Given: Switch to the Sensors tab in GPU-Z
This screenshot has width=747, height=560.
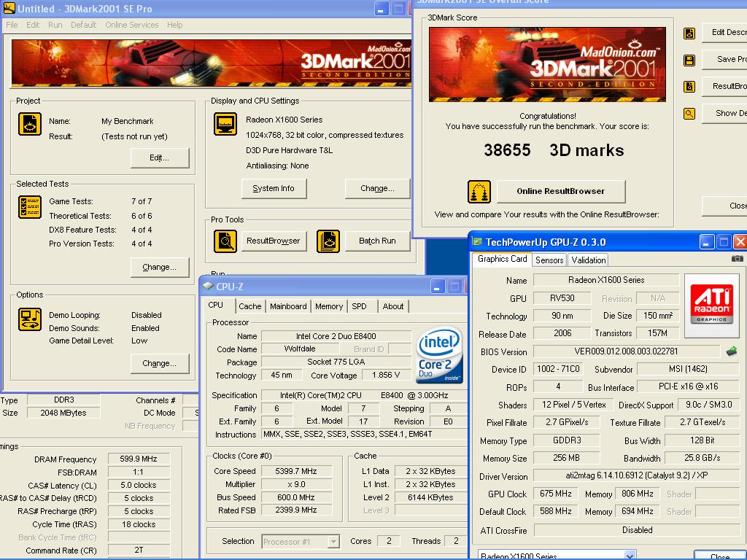Looking at the screenshot, I should pyautogui.click(x=549, y=260).
